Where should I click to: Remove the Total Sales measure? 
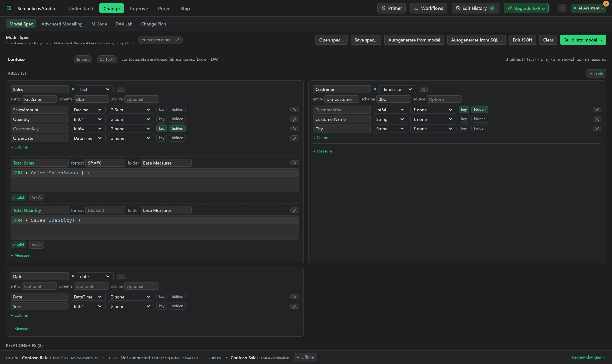tap(295, 163)
